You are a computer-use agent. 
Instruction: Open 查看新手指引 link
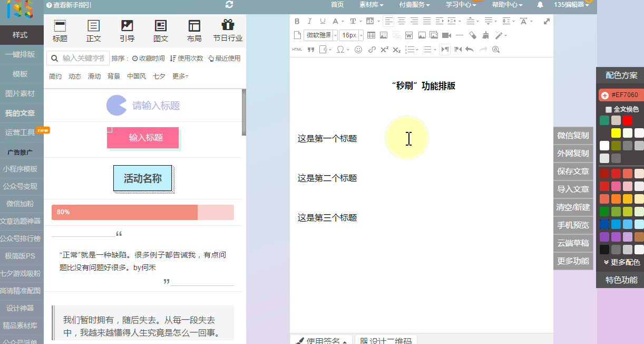point(69,5)
